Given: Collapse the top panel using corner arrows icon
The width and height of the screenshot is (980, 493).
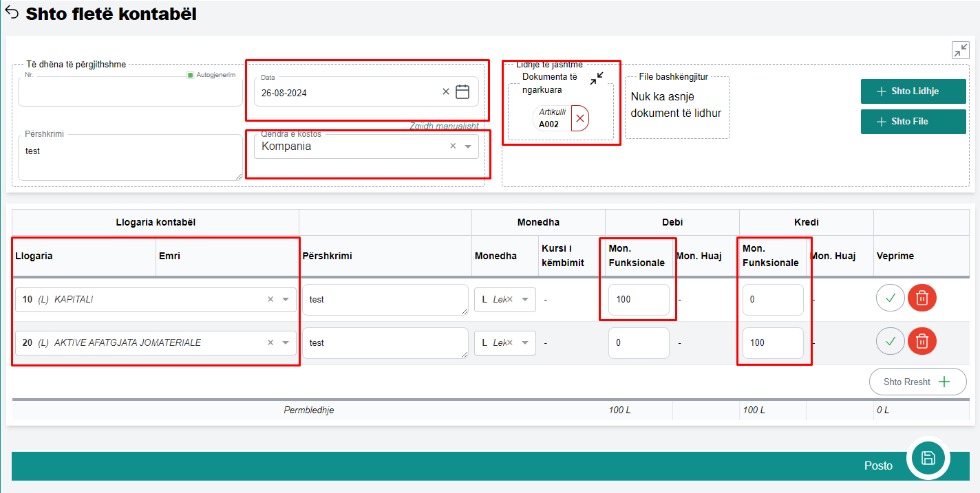Looking at the screenshot, I should (x=960, y=50).
